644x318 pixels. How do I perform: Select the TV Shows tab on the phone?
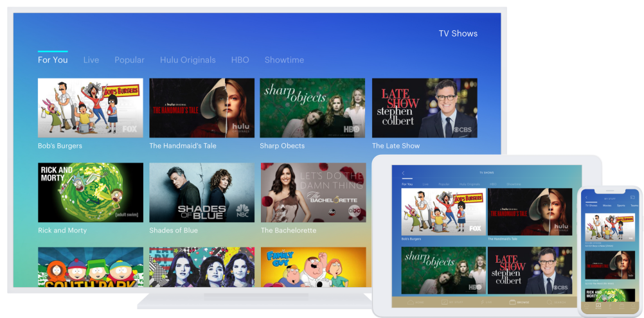tap(591, 206)
